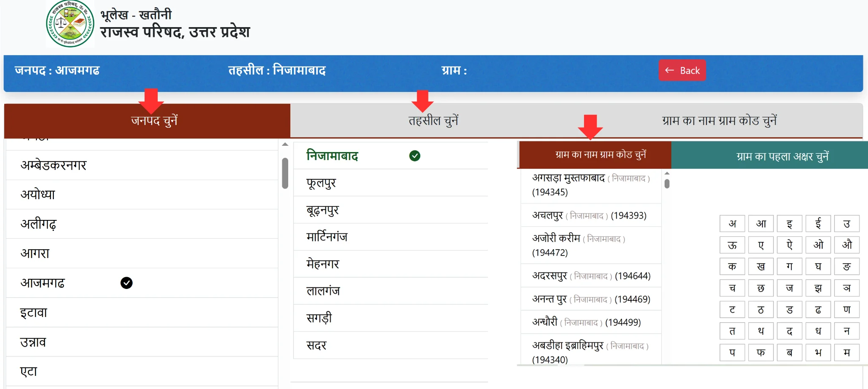868x389 pixels.
Task: Click the Rajasv Parishad logo emblem
Action: click(70, 24)
